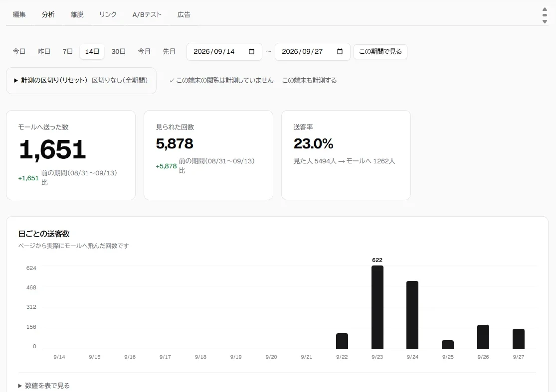Click この端末も計測する link
The width and height of the screenshot is (556, 392).
click(309, 80)
